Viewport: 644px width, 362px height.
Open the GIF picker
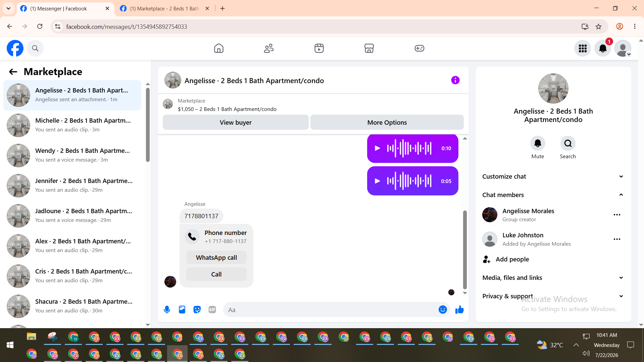point(212,310)
